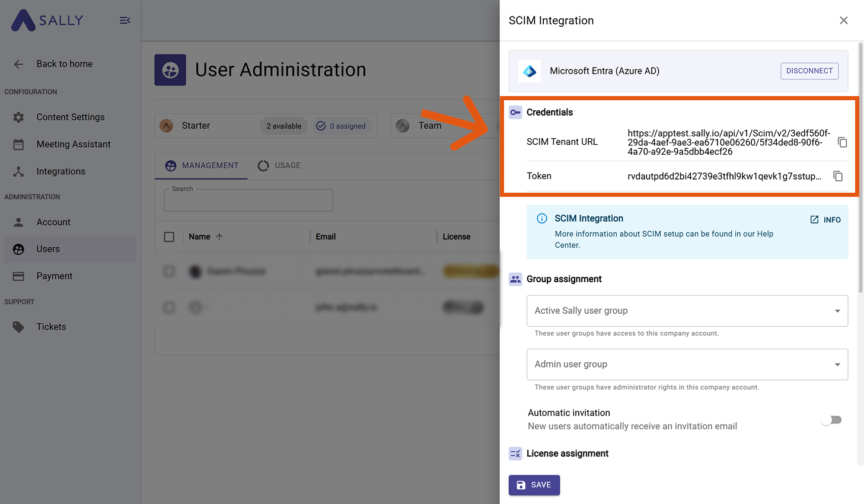Image resolution: width=864 pixels, height=504 pixels.
Task: Switch to the USAGE tab
Action: [x=279, y=165]
